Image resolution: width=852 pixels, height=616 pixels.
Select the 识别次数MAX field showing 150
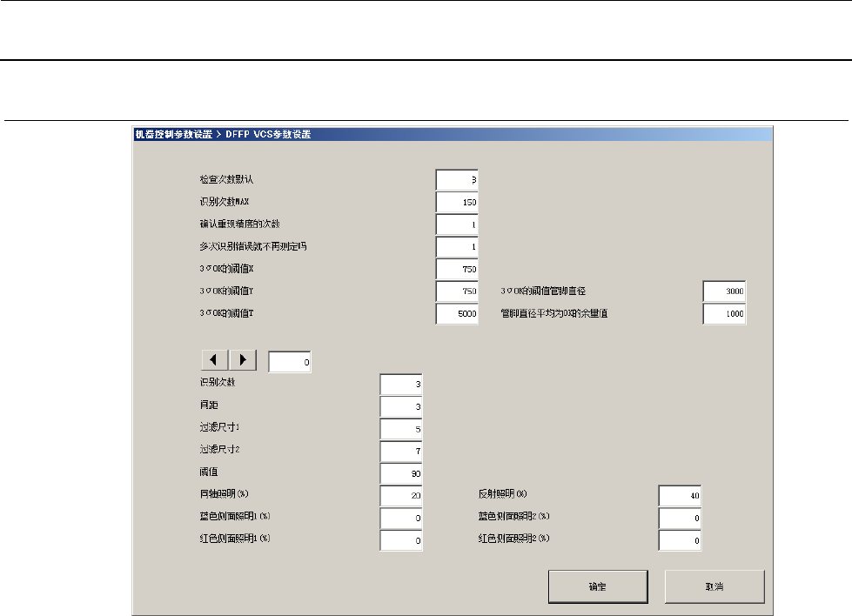457,202
